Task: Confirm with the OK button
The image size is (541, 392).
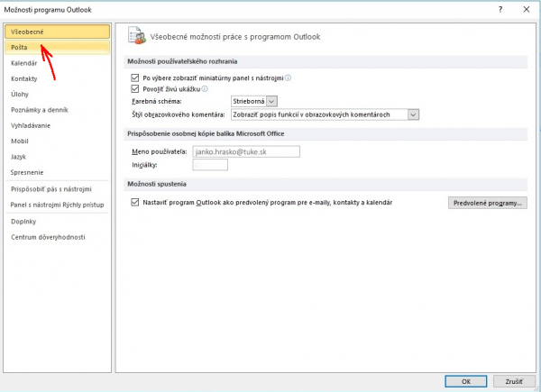Action: coord(466,381)
